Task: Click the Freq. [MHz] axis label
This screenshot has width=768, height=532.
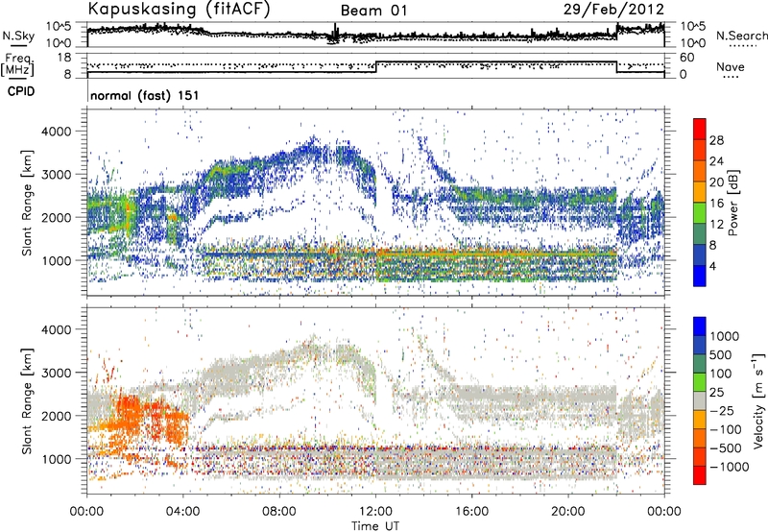Action: 17,65
